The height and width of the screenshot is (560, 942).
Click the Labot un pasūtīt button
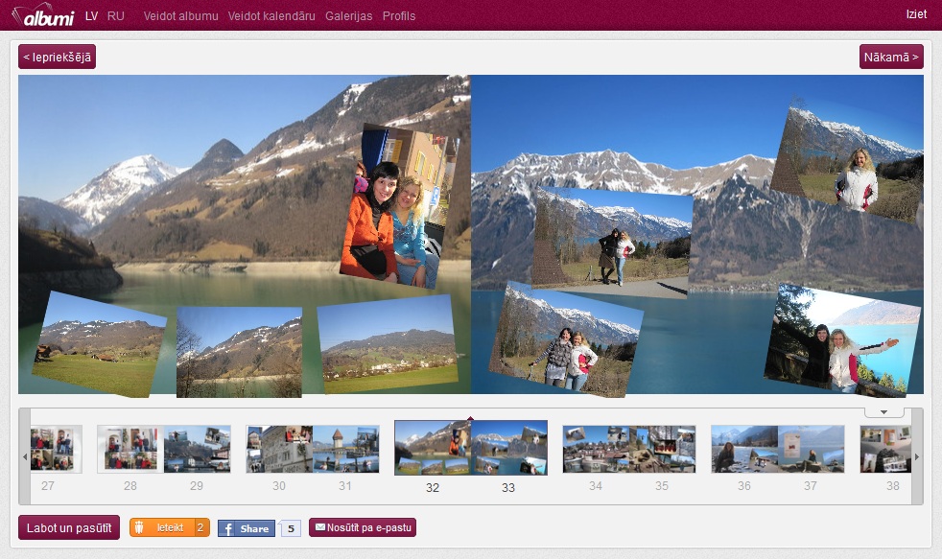pos(69,527)
